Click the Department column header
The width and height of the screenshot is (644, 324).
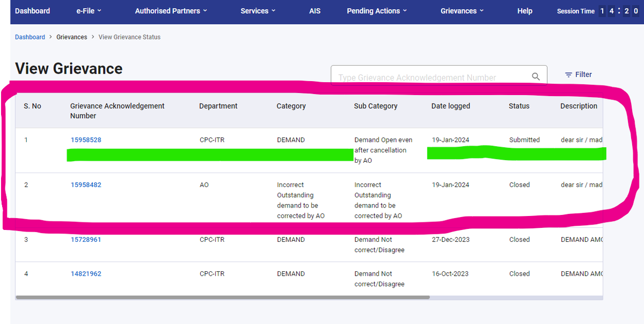tap(218, 106)
